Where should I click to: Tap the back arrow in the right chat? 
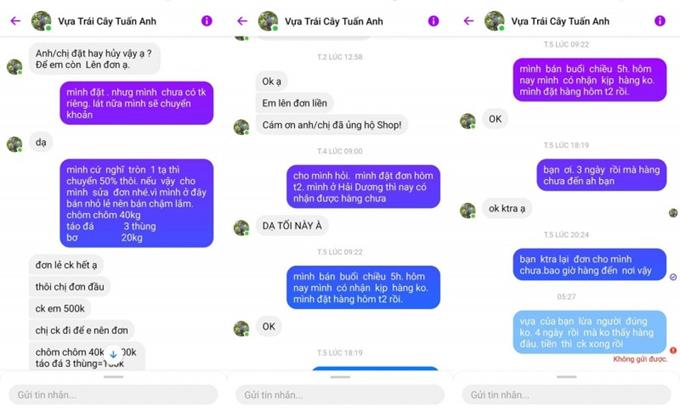tap(468, 21)
